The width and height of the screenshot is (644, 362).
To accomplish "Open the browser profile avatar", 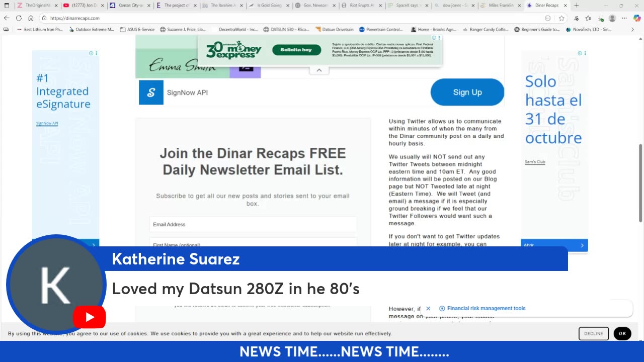I will [612, 18].
